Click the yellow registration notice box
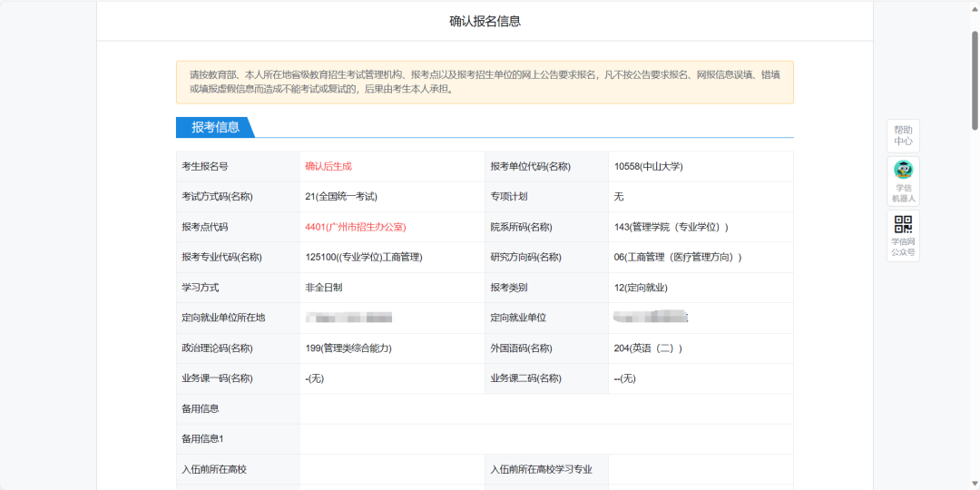980x490 pixels. [485, 82]
